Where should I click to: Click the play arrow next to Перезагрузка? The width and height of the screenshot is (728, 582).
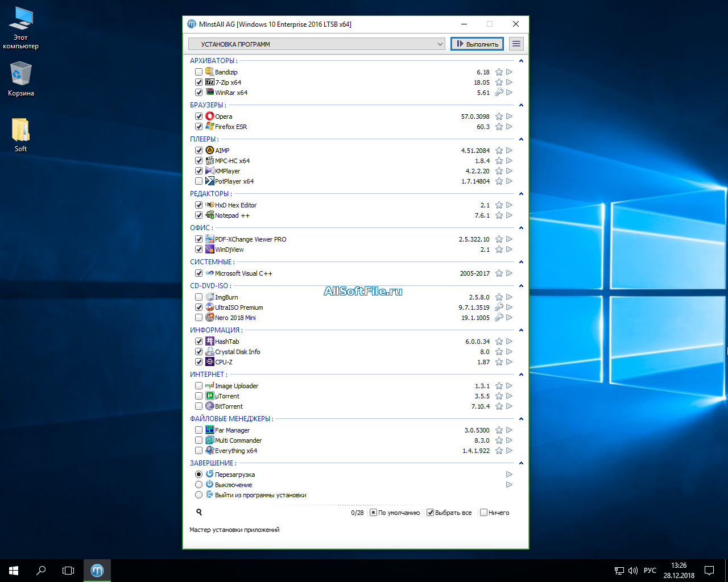coord(509,475)
